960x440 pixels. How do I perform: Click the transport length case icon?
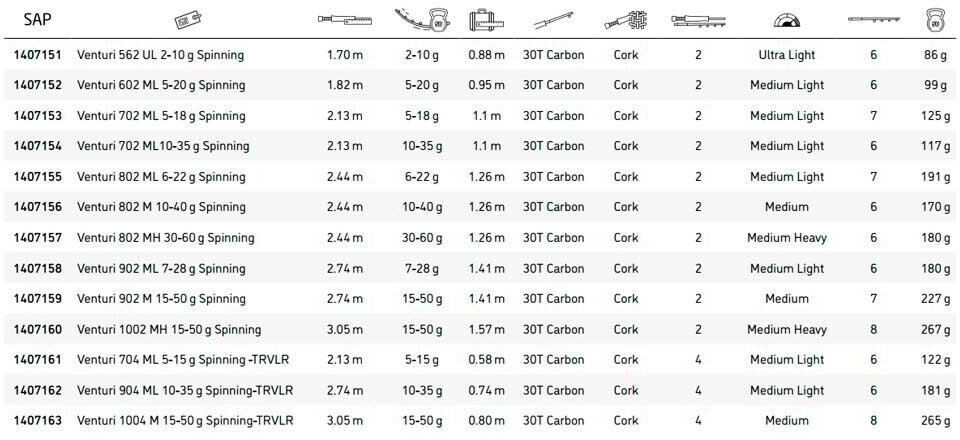click(x=486, y=19)
